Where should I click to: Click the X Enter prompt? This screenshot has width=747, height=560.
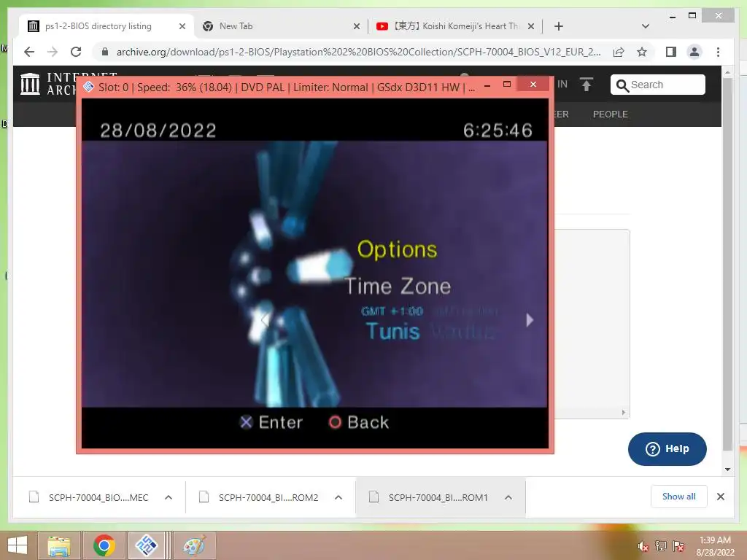[x=271, y=422]
